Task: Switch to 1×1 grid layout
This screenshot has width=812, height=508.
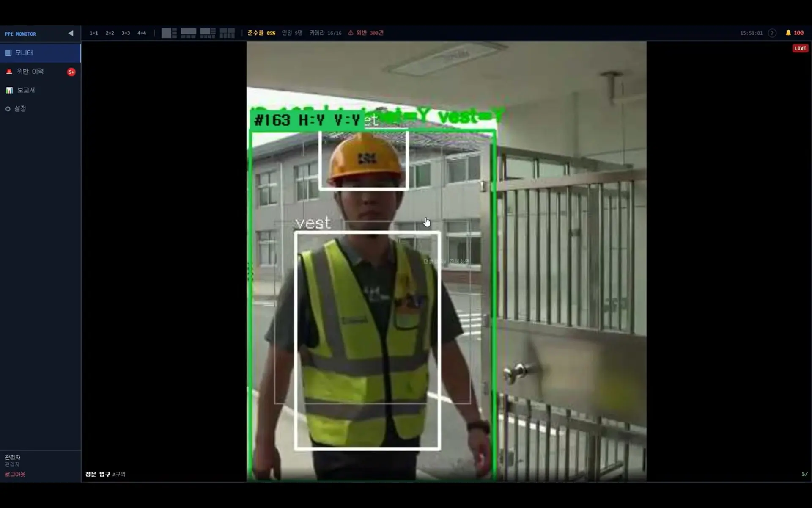Action: point(93,33)
